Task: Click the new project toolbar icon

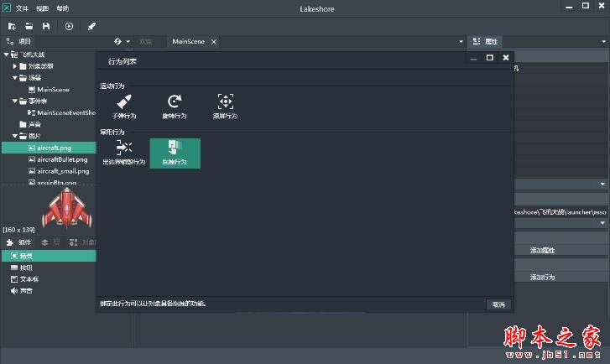Action: pyautogui.click(x=12, y=26)
